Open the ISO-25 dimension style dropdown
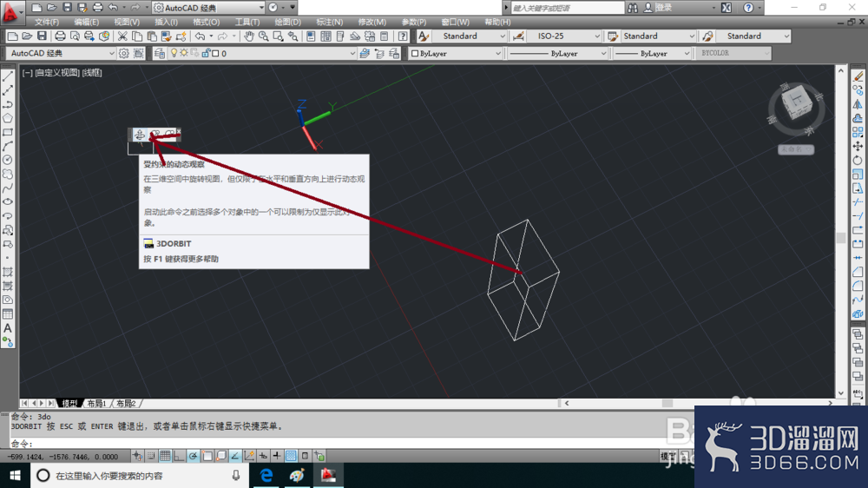This screenshot has height=488, width=868. [x=563, y=36]
